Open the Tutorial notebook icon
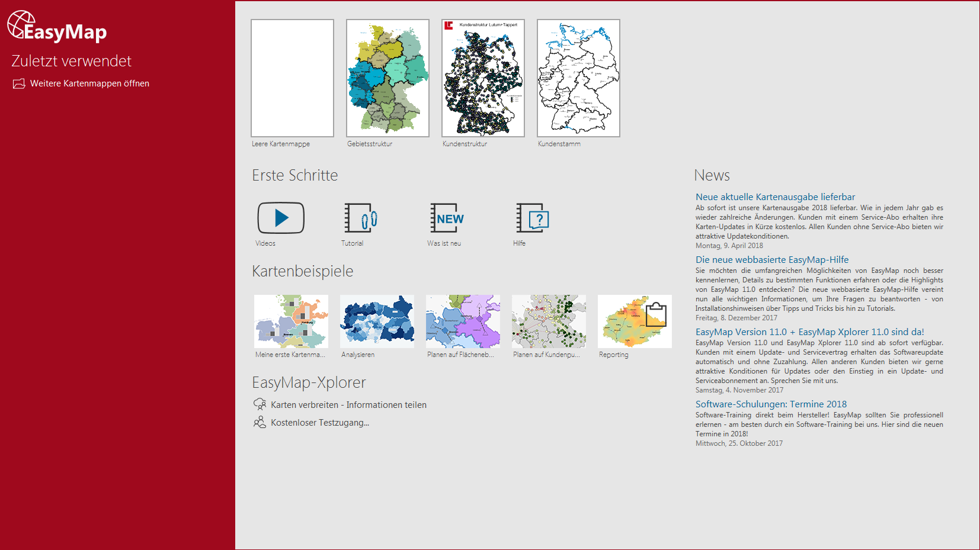Screen dimensions: 980x550 (x=361, y=218)
